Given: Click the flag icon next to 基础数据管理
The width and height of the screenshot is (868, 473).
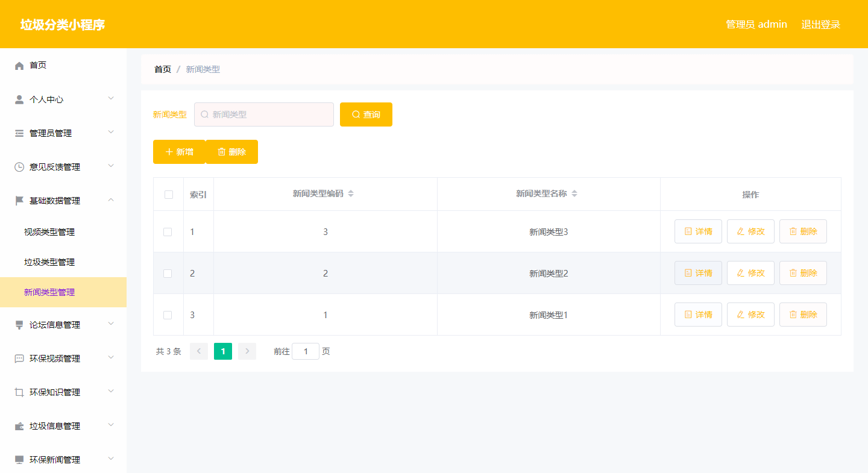Looking at the screenshot, I should coord(19,200).
